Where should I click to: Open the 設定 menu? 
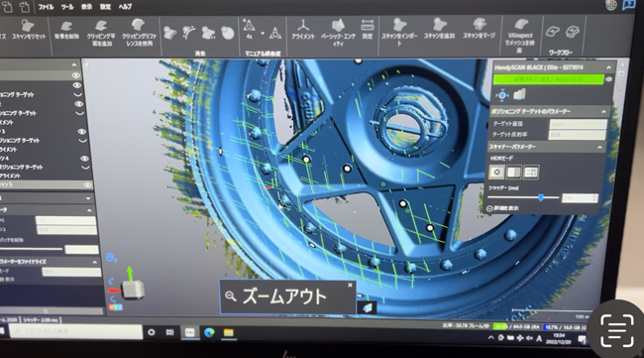click(x=105, y=7)
